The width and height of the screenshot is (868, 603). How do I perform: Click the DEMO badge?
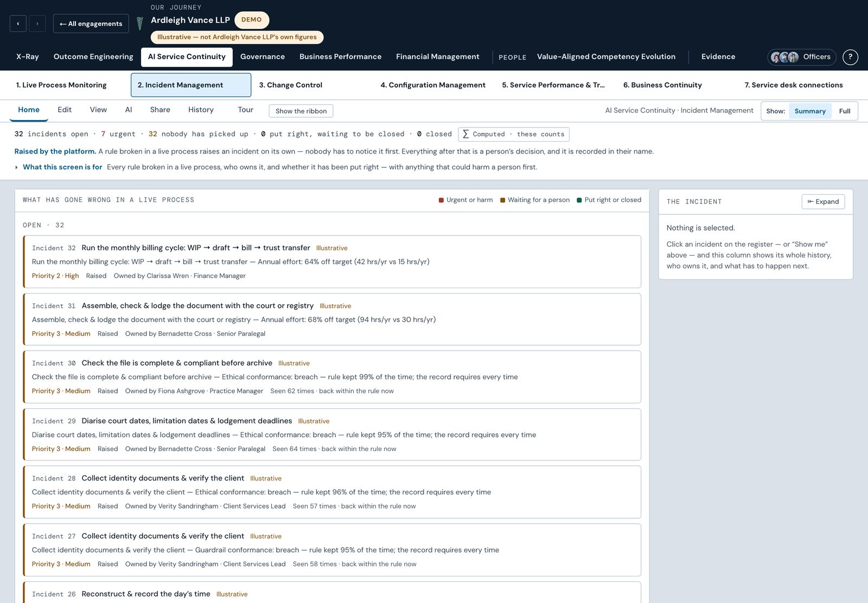pos(252,20)
